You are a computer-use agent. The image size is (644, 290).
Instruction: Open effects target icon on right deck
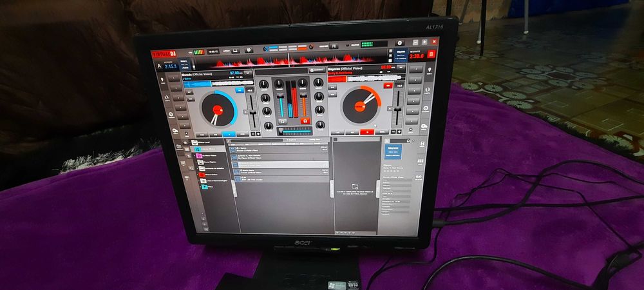tap(426, 108)
